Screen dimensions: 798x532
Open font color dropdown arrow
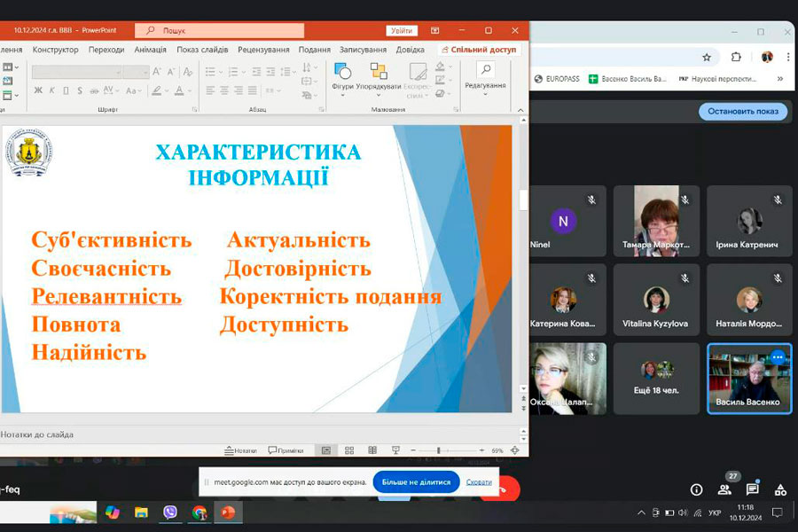click(x=190, y=90)
